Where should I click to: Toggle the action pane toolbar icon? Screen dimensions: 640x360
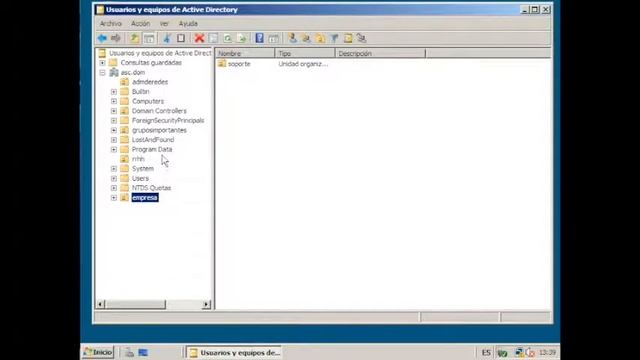coord(273,39)
